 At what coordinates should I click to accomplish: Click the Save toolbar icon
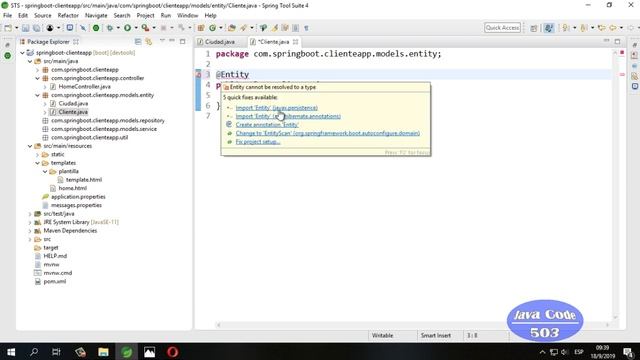click(x=25, y=28)
